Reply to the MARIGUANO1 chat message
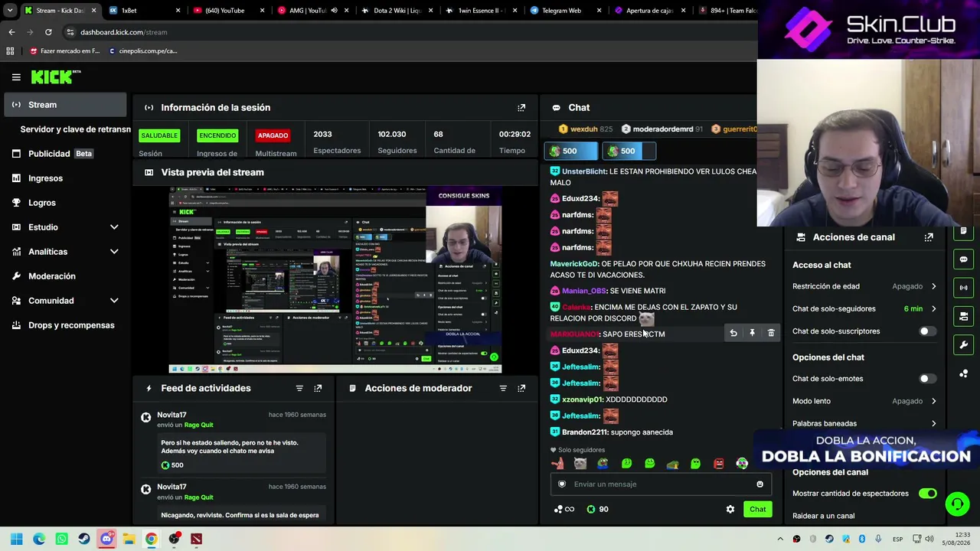Viewport: 980px width, 551px height. click(733, 333)
